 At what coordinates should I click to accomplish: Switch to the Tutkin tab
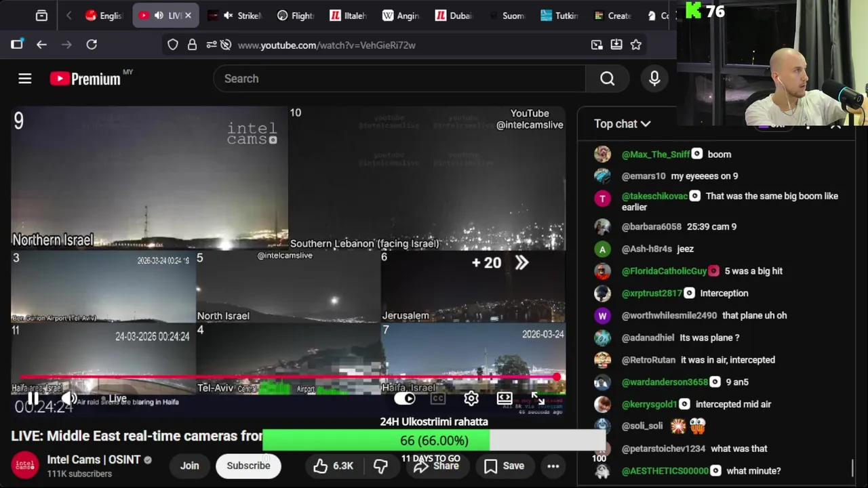pos(559,16)
